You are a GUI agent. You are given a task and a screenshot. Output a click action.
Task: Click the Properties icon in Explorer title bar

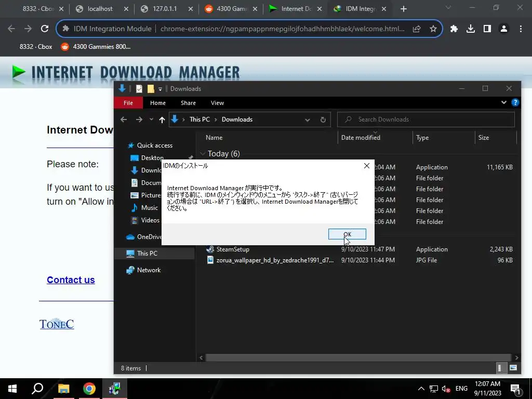coord(139,88)
